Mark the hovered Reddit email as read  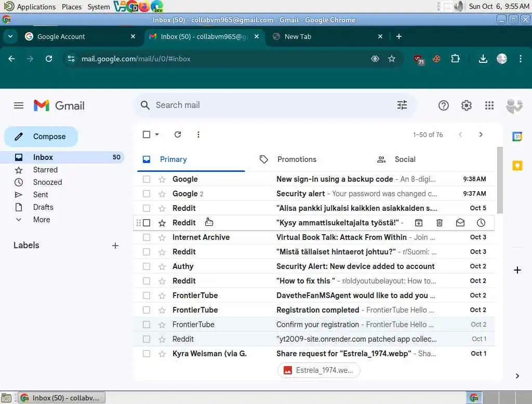[x=460, y=223]
